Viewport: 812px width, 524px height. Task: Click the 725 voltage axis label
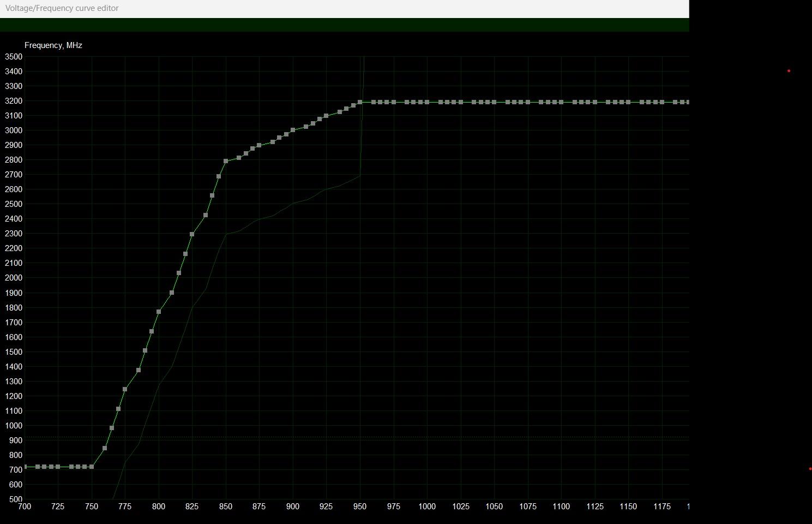click(x=58, y=507)
